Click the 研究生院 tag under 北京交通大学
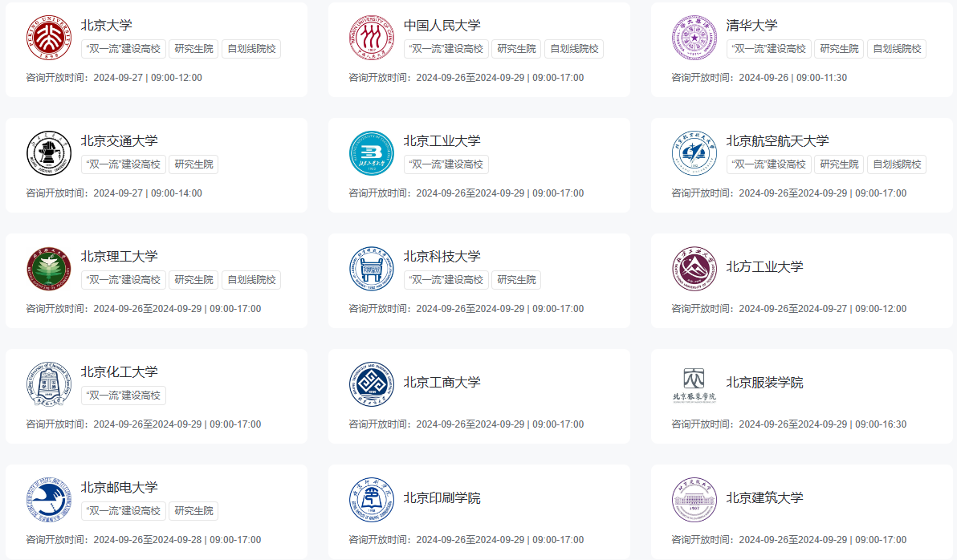 point(193,164)
